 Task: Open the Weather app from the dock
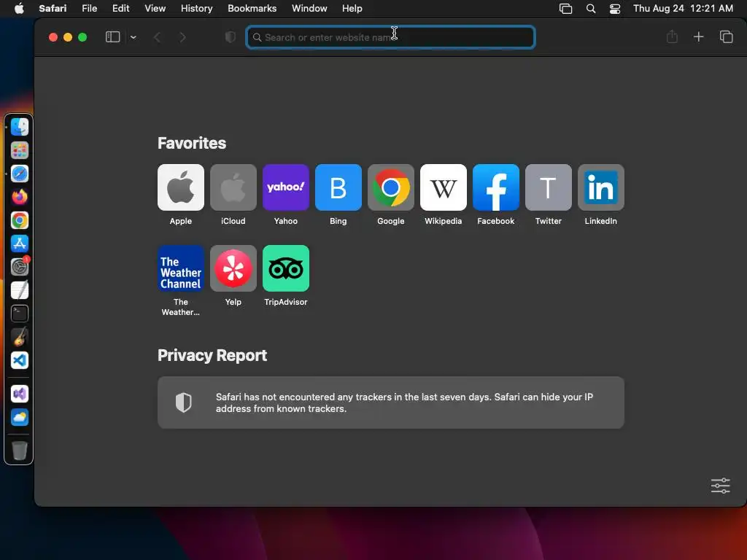[20, 417]
